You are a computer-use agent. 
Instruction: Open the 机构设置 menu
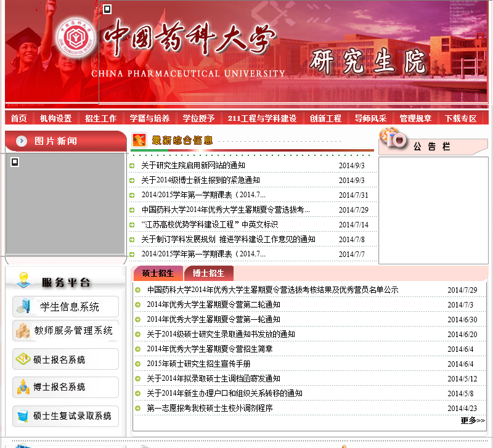click(55, 118)
